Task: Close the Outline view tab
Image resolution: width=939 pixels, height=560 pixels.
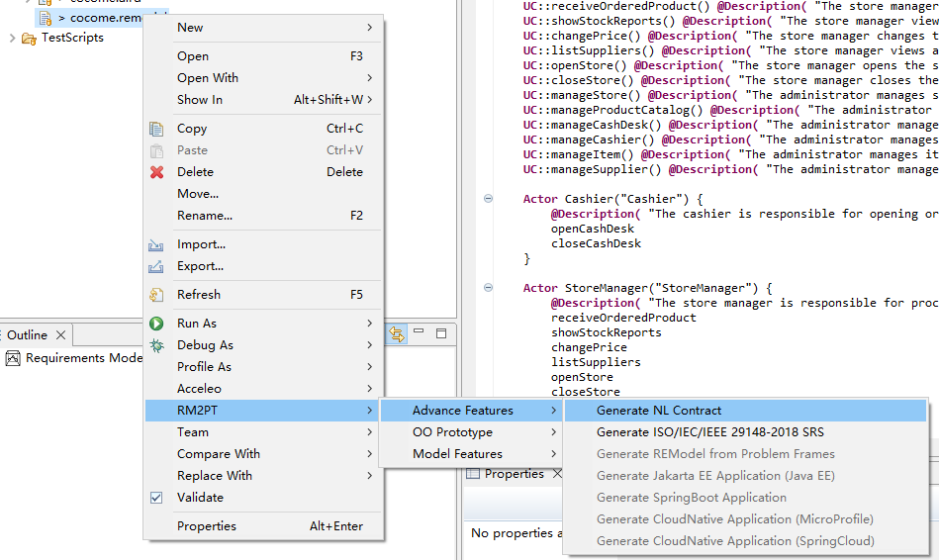Action: [60, 334]
